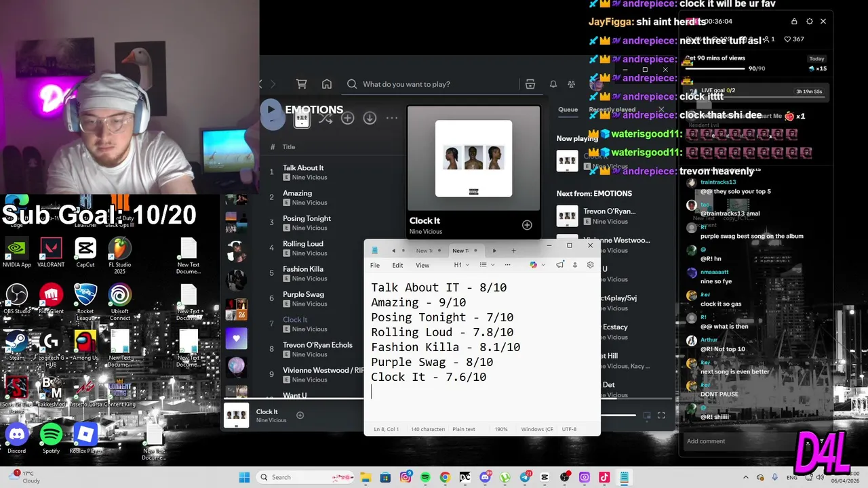The image size is (868, 488).
Task: Close the Spotify queue panel
Action: pyautogui.click(x=662, y=109)
